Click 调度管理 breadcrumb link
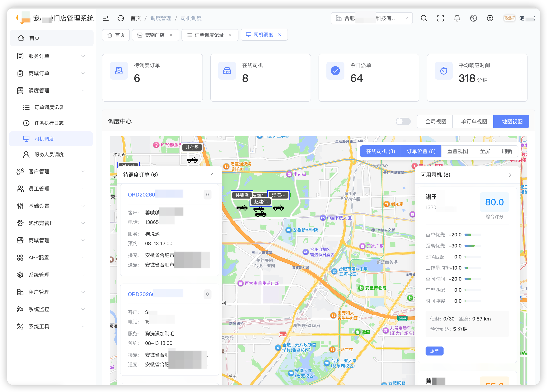 click(161, 18)
